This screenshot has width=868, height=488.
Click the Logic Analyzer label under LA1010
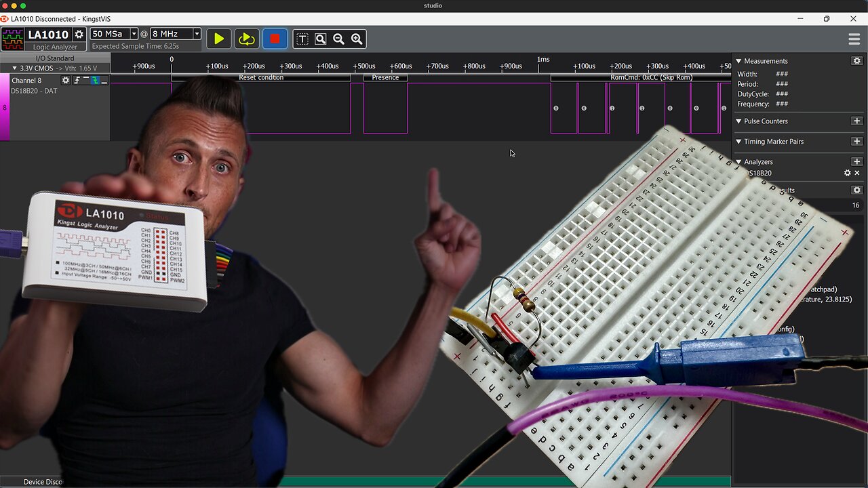pyautogui.click(x=55, y=47)
